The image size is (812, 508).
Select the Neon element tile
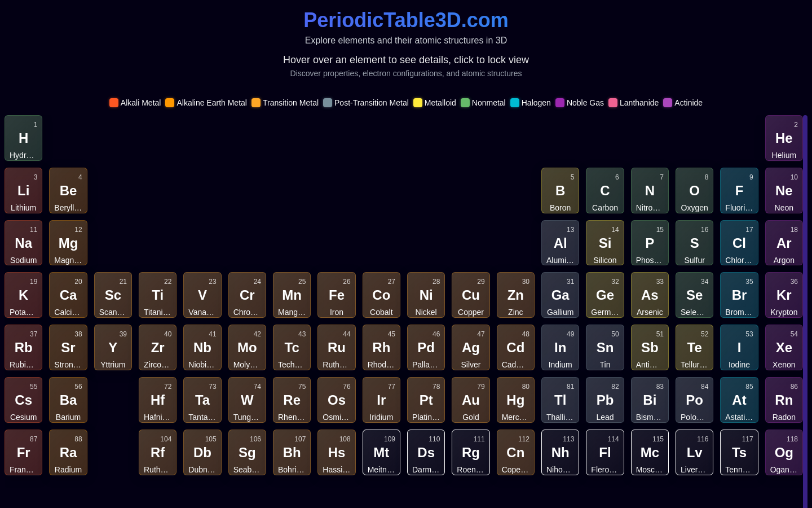click(784, 191)
